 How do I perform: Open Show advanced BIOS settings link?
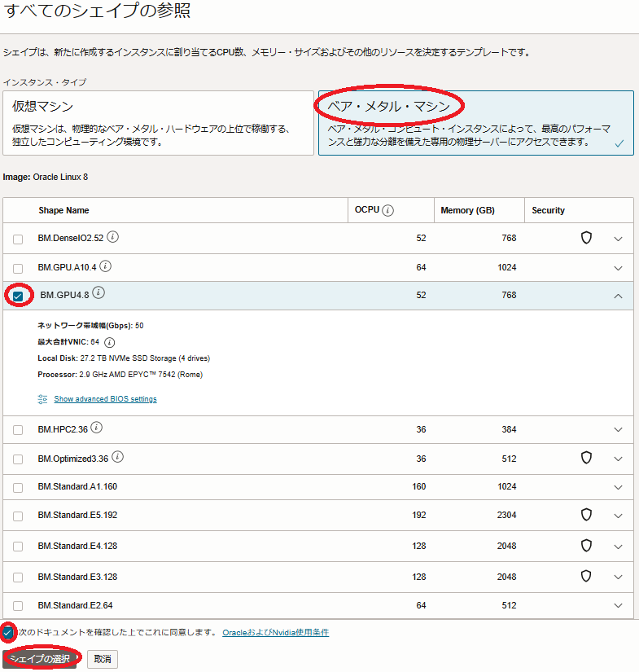[105, 399]
